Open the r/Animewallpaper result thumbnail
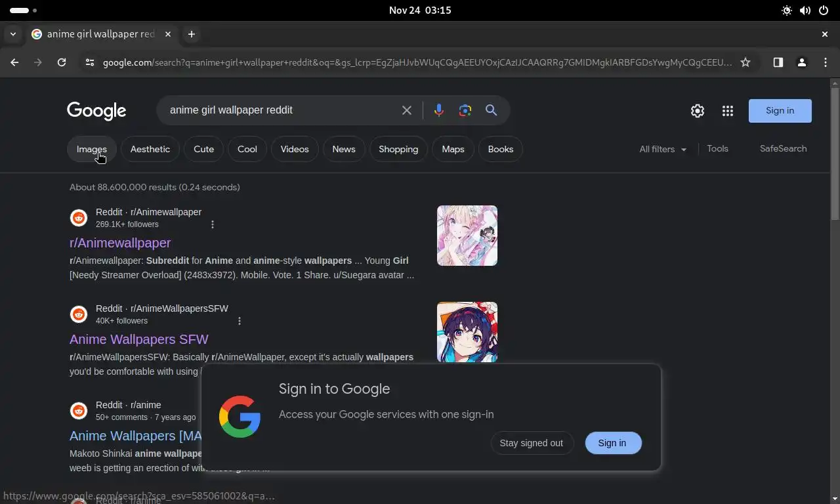The width and height of the screenshot is (840, 504). (x=467, y=236)
